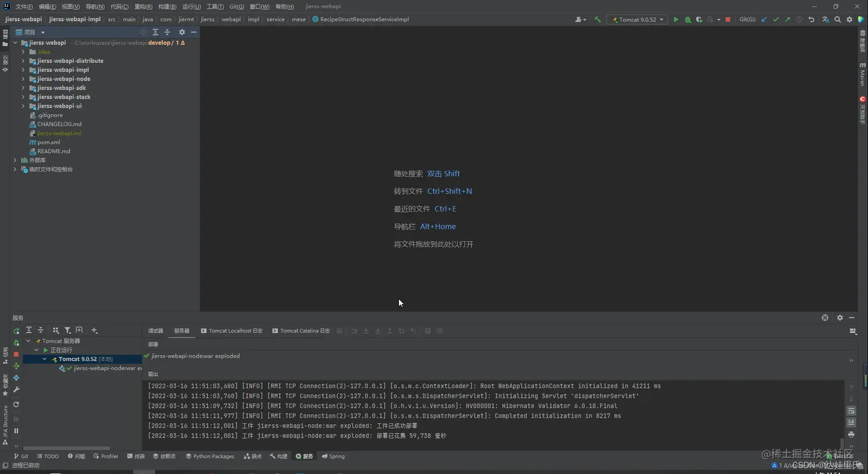Open the 运行(U) menu
This screenshot has width=868, height=474.
point(191,6)
